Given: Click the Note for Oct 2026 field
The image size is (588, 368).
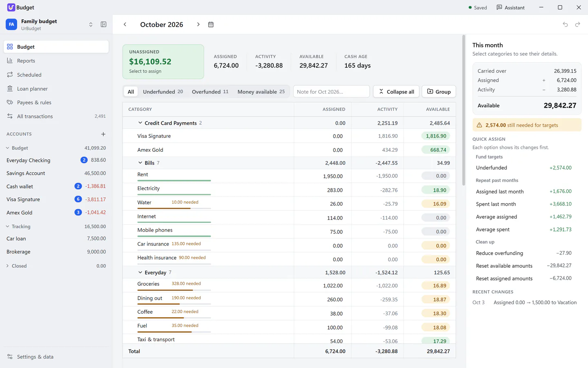Looking at the screenshot, I should click(x=332, y=92).
